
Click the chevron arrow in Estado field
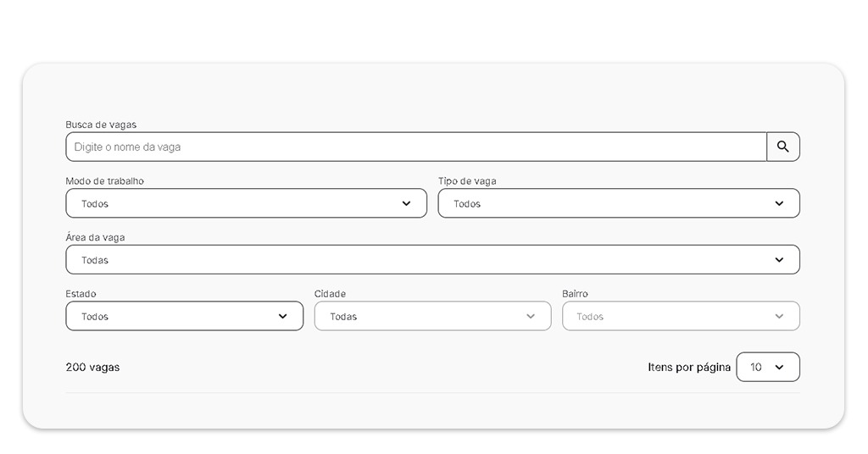click(x=282, y=317)
